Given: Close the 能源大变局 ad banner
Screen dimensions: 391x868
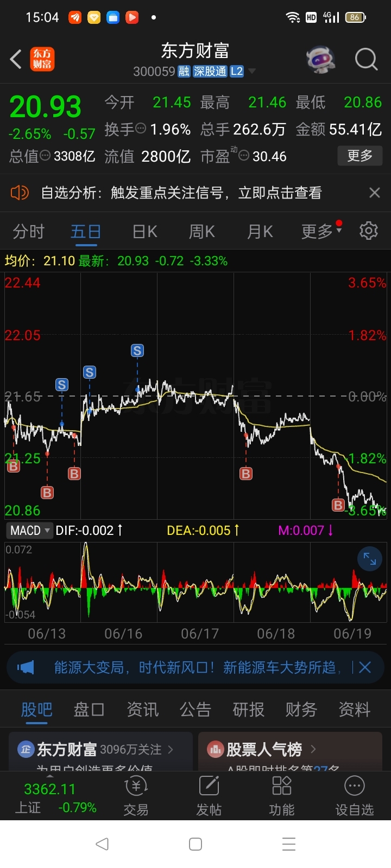Looking at the screenshot, I should 365,667.
